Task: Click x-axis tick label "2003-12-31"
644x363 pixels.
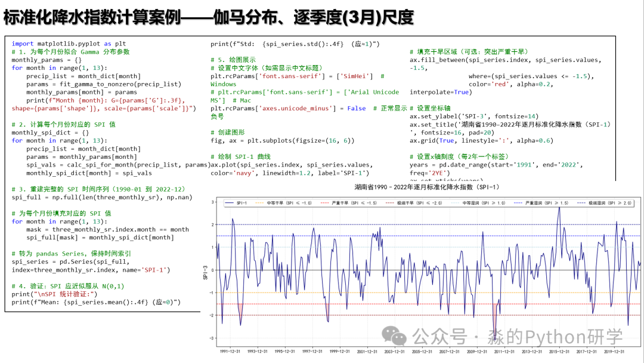Action: point(394,352)
